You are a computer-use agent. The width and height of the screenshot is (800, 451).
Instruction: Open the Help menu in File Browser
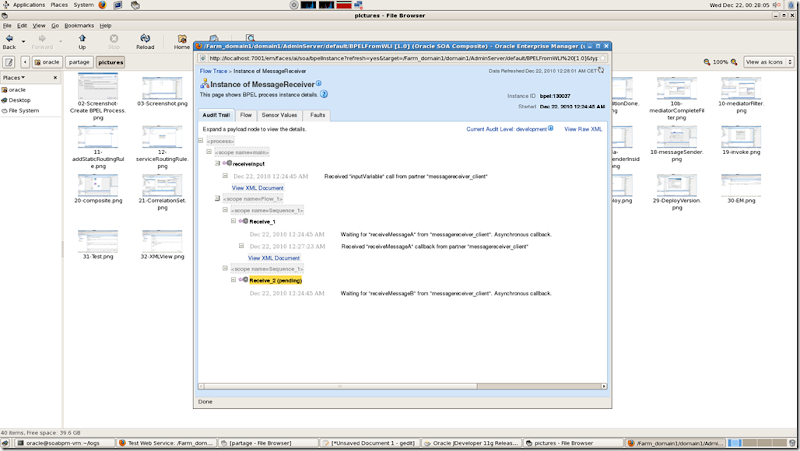pyautogui.click(x=105, y=26)
